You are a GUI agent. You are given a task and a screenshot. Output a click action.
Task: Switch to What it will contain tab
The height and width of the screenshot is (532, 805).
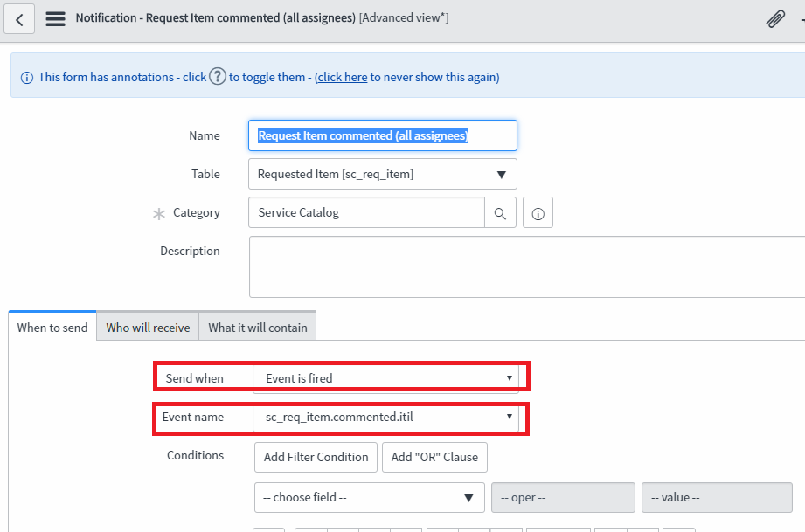[x=258, y=328]
